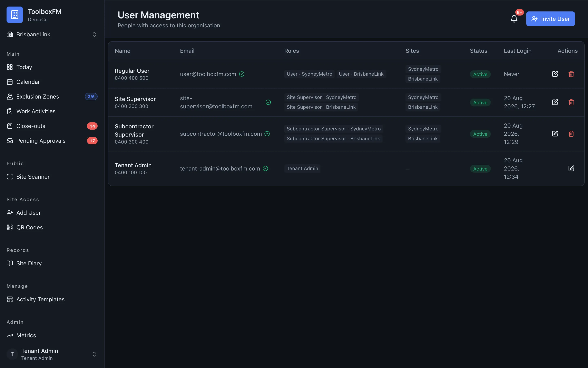
Task: Open the notifications bell icon
Action: coord(514,19)
